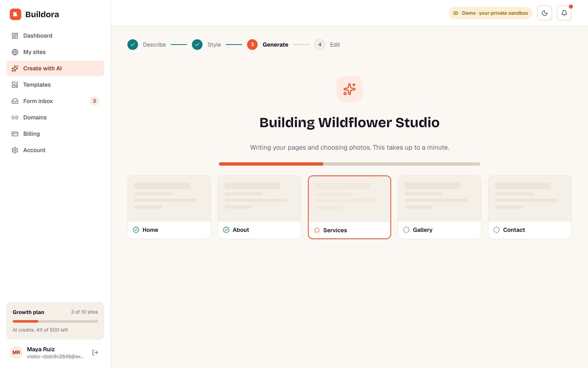
Task: Click the Services loading spinner icon
Action: pos(317,230)
